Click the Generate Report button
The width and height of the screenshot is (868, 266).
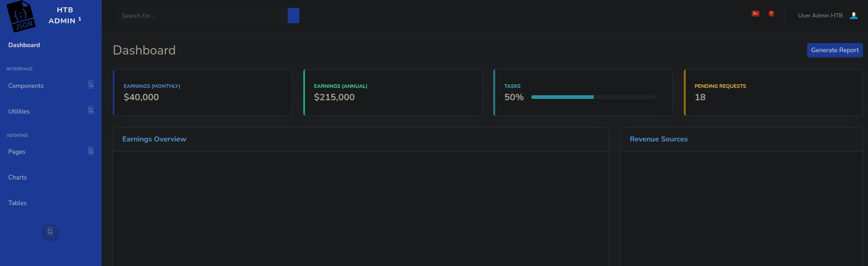[835, 50]
